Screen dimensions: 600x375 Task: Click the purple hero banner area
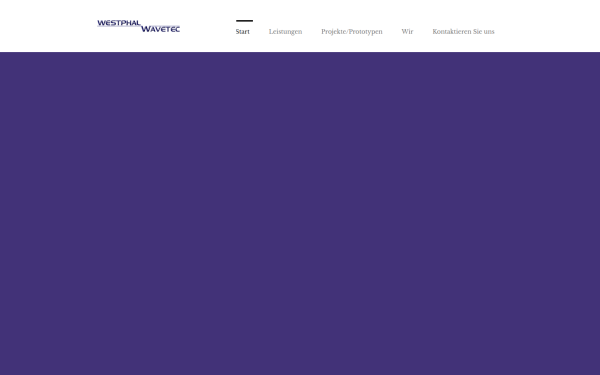tap(300, 214)
